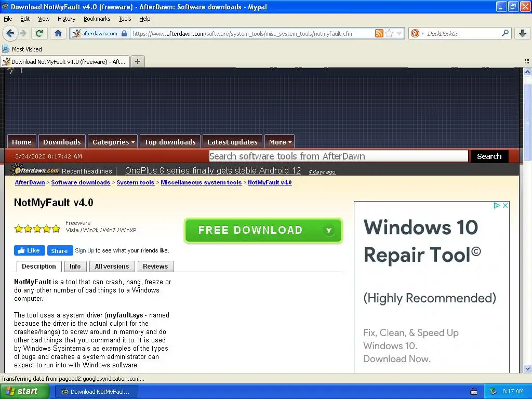
Task: Open Top downloads nav tab
Action: pos(170,142)
